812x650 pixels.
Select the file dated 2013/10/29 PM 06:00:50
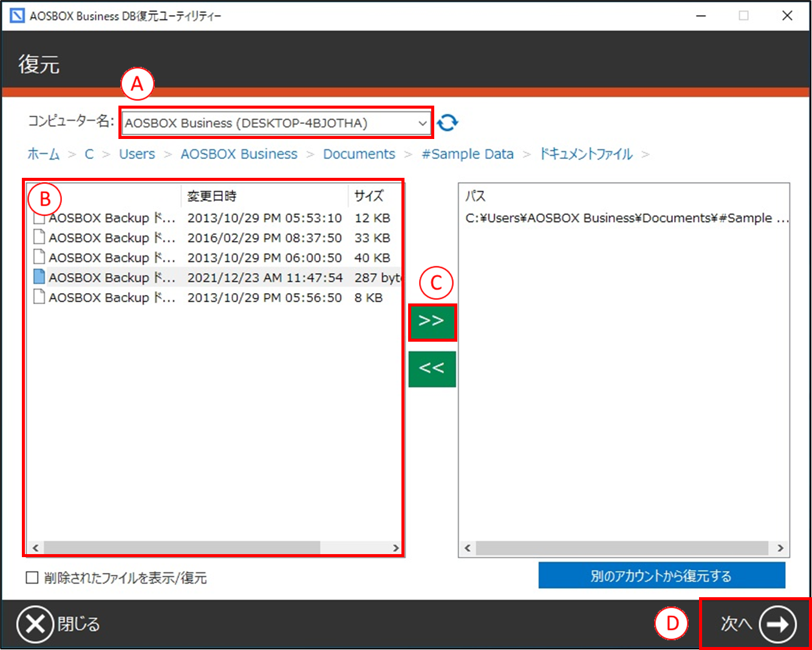[215, 258]
